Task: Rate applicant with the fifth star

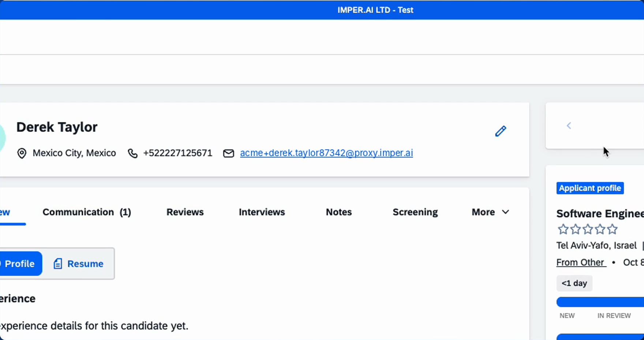Action: pos(612,229)
